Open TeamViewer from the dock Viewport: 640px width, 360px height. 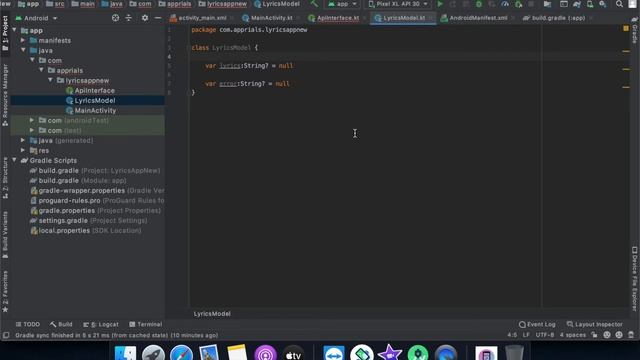tap(334, 353)
